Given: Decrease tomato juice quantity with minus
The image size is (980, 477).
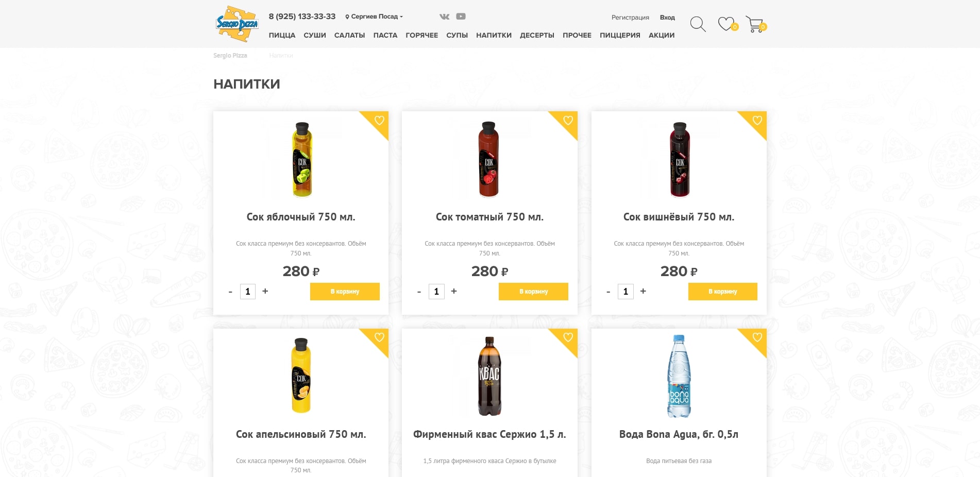Looking at the screenshot, I should (x=419, y=292).
